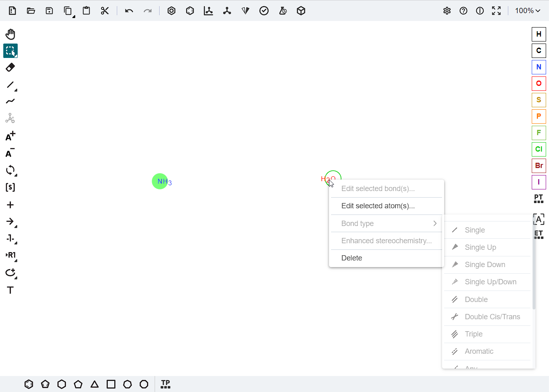Click the Check Structure icon
549x392 pixels.
click(264, 11)
